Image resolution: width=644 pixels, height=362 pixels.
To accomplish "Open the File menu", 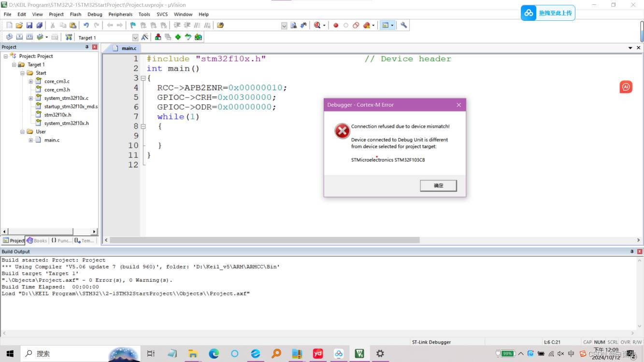I will 8,14.
